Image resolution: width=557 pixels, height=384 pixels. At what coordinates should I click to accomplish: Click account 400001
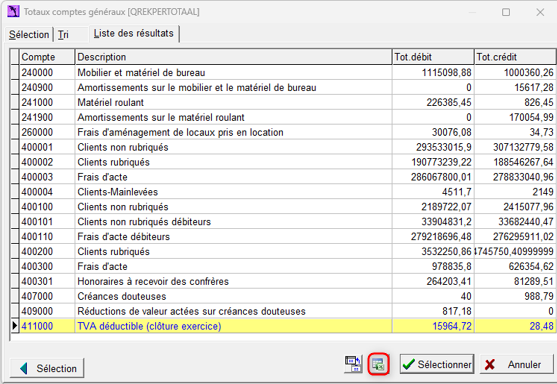(47, 147)
